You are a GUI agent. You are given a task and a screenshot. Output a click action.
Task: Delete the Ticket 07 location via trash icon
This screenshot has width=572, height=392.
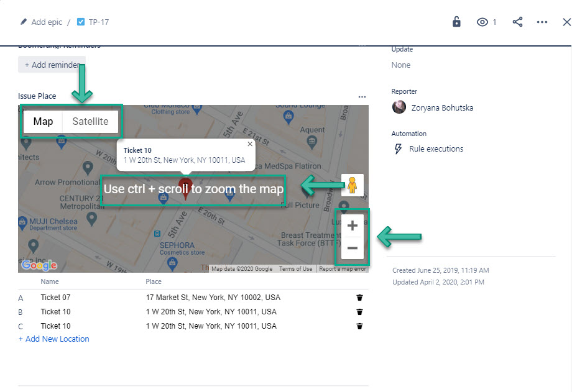pos(359,297)
